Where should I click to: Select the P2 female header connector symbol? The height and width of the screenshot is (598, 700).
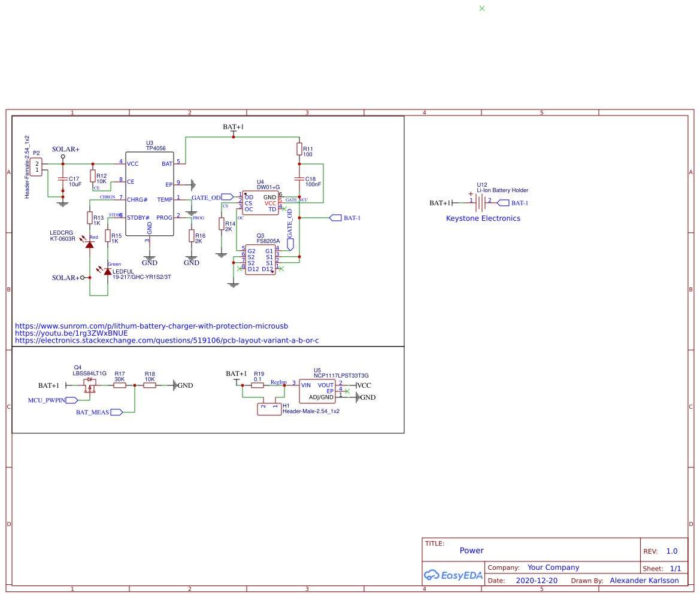click(x=37, y=166)
